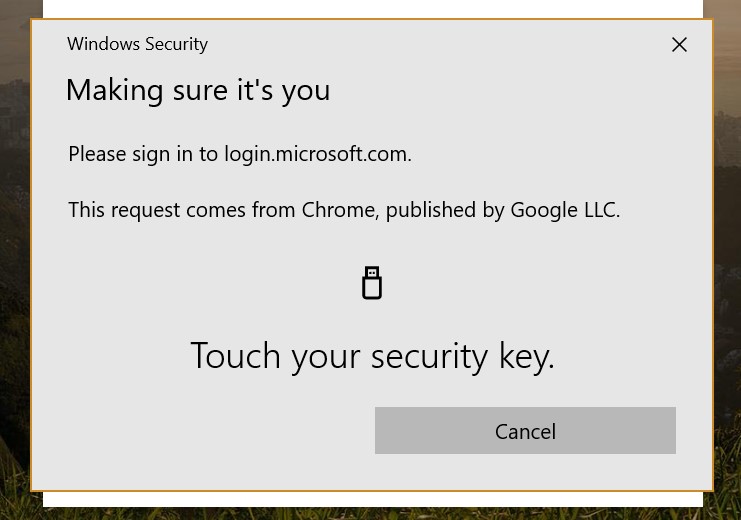This screenshot has height=520, width=741.
Task: Click empty title bar area beside Windows Security
Action: tap(435, 44)
